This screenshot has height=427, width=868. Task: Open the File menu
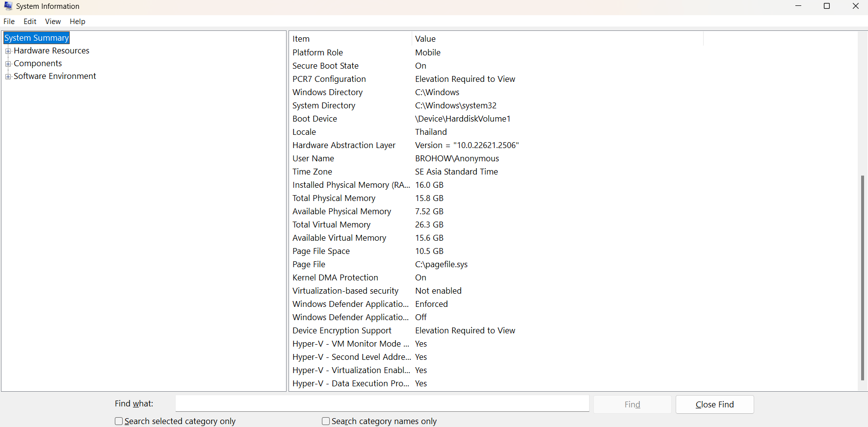pos(9,22)
